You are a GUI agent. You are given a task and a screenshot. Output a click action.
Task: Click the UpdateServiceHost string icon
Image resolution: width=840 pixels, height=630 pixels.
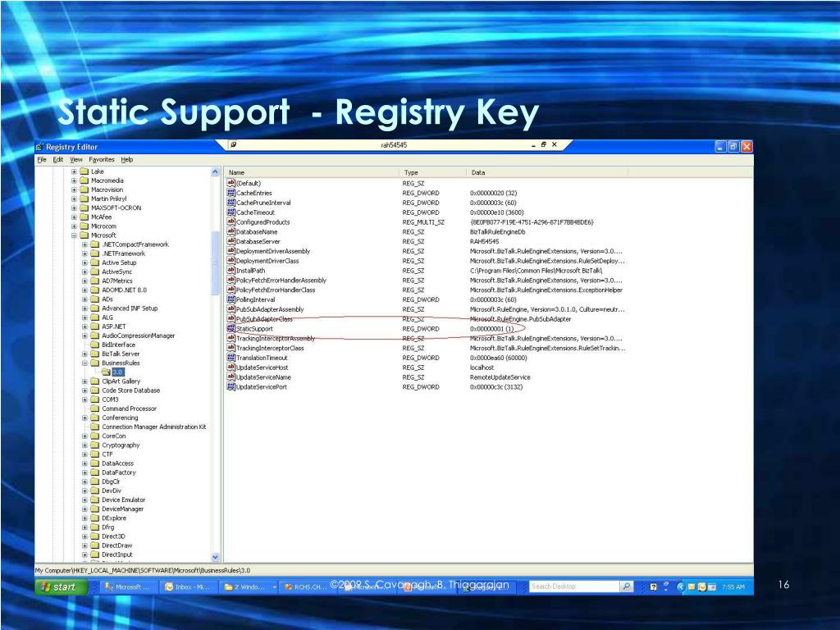pyautogui.click(x=231, y=367)
